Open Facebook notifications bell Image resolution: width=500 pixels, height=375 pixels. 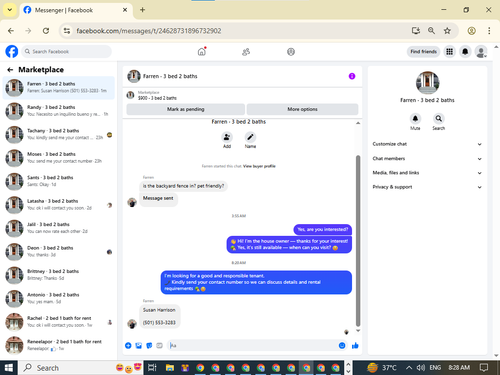pyautogui.click(x=465, y=52)
